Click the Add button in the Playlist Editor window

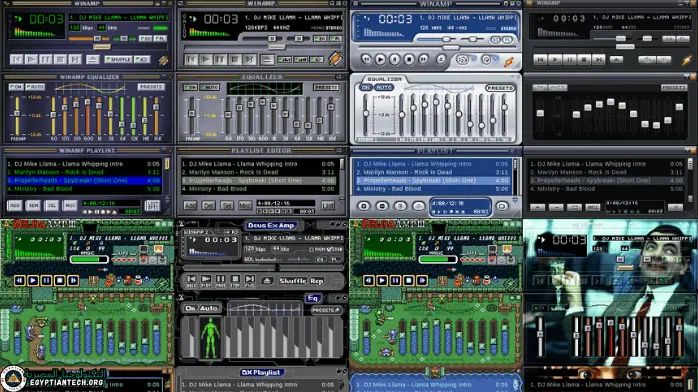(190, 206)
